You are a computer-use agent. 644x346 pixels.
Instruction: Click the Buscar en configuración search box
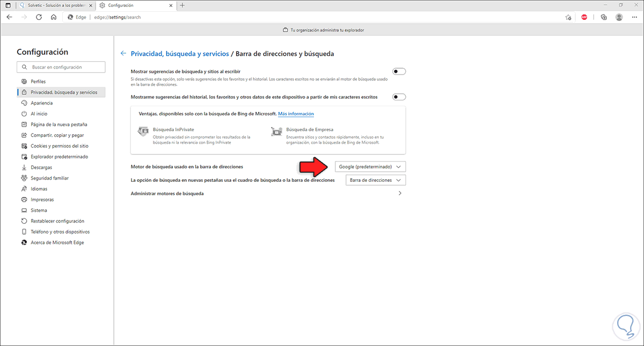(61, 67)
